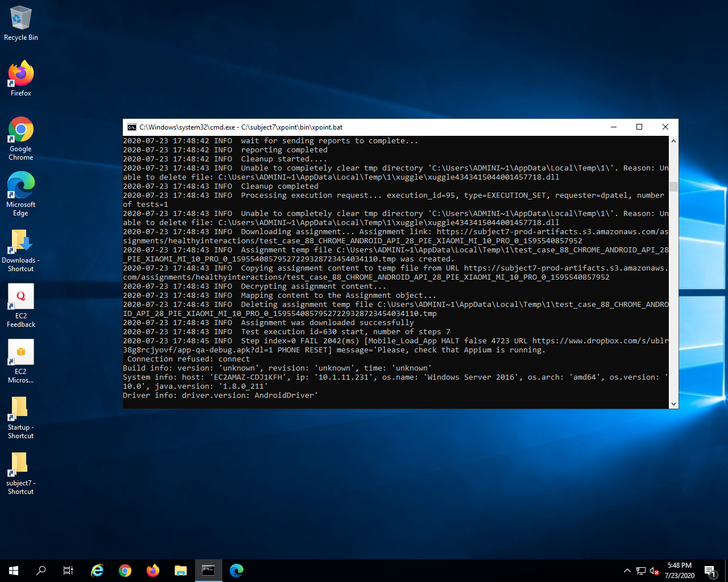Open File Explorer from the taskbar
728x582 pixels.
[181, 570]
